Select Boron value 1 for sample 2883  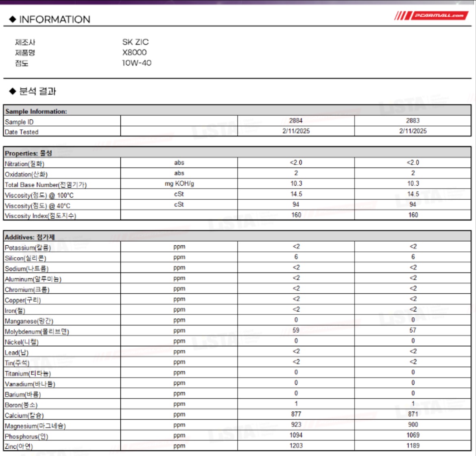pos(413,404)
